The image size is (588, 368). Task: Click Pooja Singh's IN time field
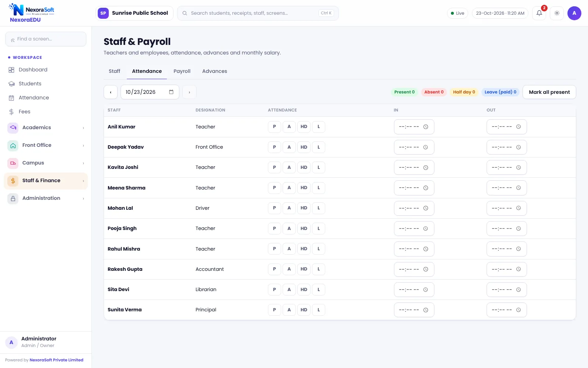point(414,229)
